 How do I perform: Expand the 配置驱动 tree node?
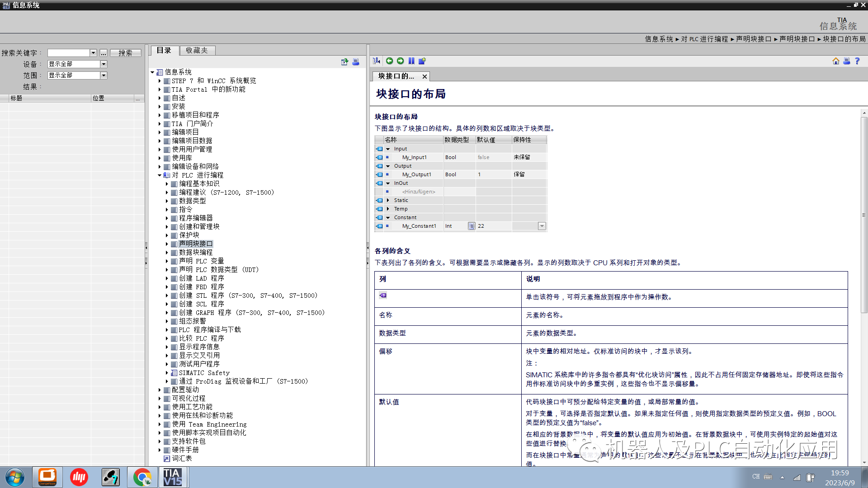coord(160,390)
